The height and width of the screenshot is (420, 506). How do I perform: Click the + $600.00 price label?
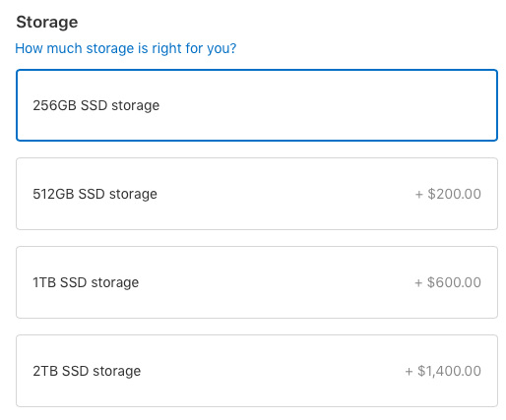(448, 282)
